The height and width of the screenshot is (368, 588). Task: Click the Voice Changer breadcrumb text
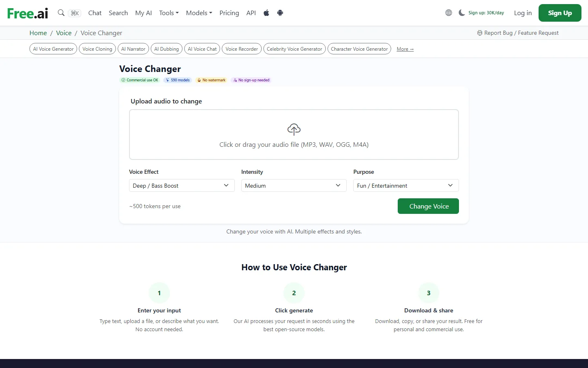101,33
